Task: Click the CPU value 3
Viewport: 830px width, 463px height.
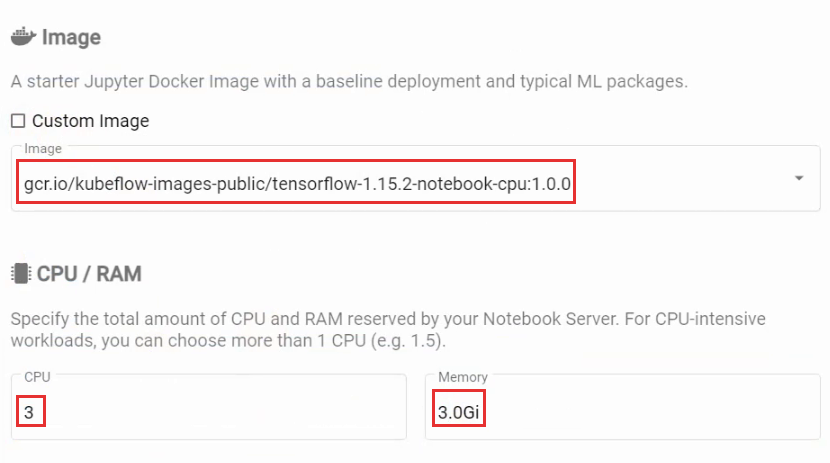Action: click(x=29, y=412)
